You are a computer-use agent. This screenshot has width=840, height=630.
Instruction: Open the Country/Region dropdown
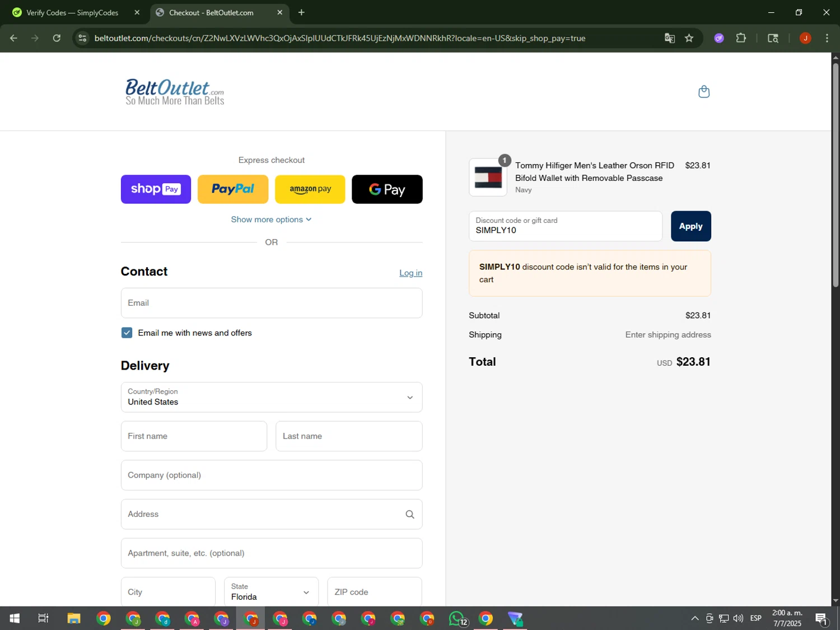[272, 398]
